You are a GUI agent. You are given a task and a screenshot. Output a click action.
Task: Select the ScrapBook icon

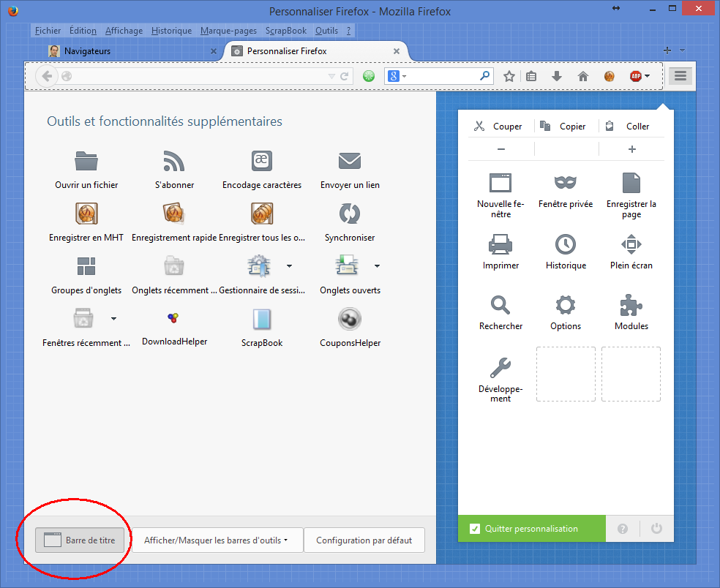pos(262,319)
